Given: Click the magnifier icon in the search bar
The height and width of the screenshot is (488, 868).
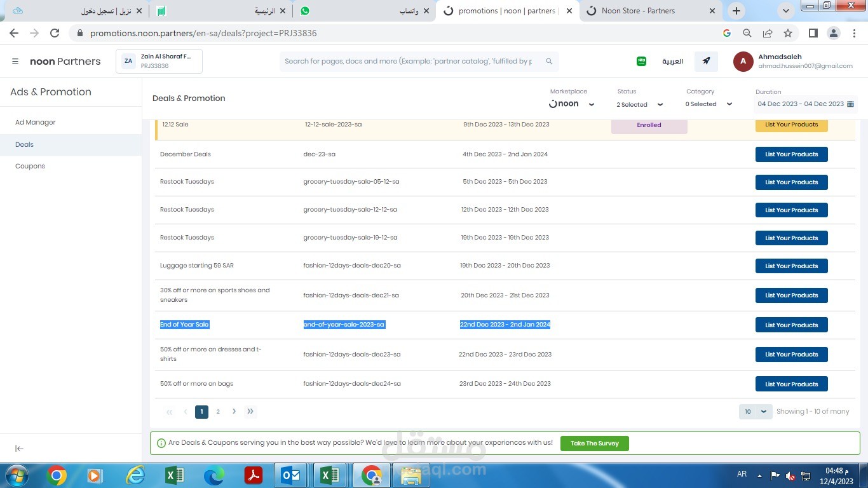Looking at the screenshot, I should click(549, 62).
